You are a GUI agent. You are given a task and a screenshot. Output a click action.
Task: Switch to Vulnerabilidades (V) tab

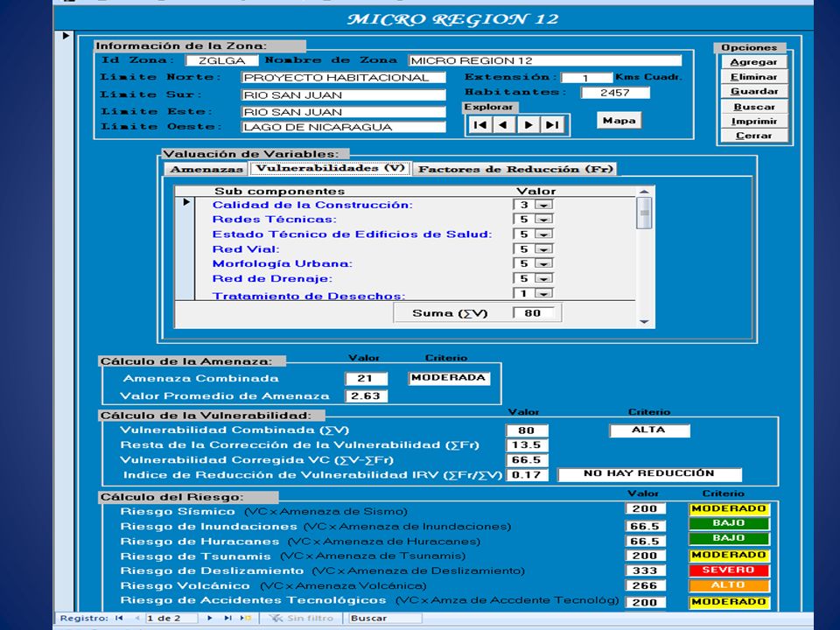[x=330, y=168]
